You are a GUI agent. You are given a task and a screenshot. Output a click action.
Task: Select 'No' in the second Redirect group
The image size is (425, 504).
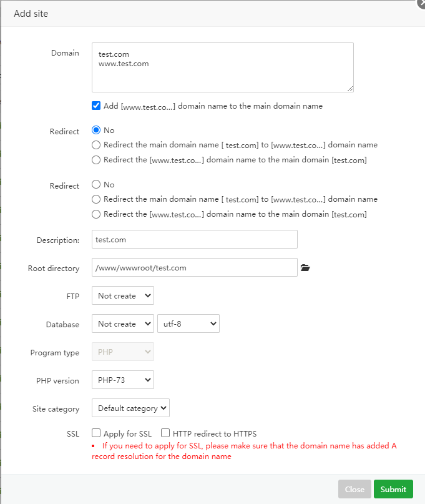(x=96, y=185)
